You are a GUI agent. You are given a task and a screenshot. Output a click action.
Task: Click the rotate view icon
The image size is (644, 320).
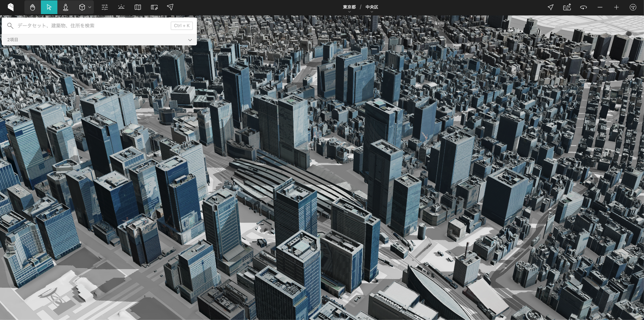[x=584, y=7]
